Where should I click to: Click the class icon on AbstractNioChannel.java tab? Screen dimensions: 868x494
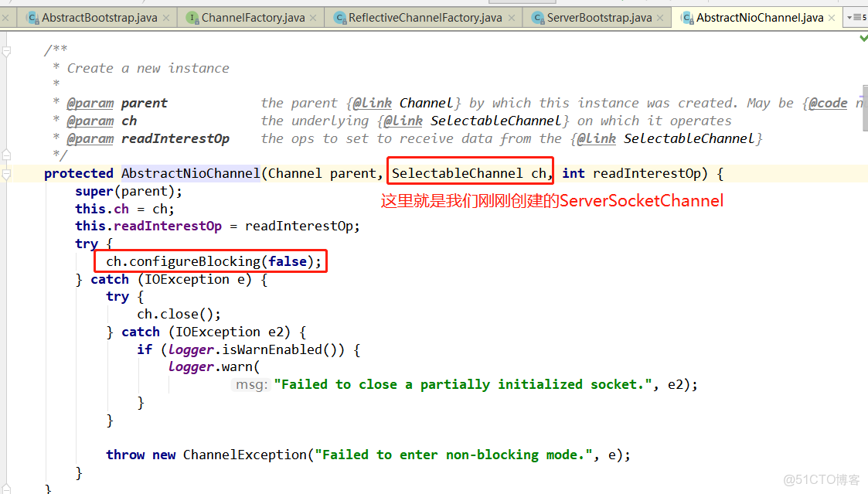[688, 19]
